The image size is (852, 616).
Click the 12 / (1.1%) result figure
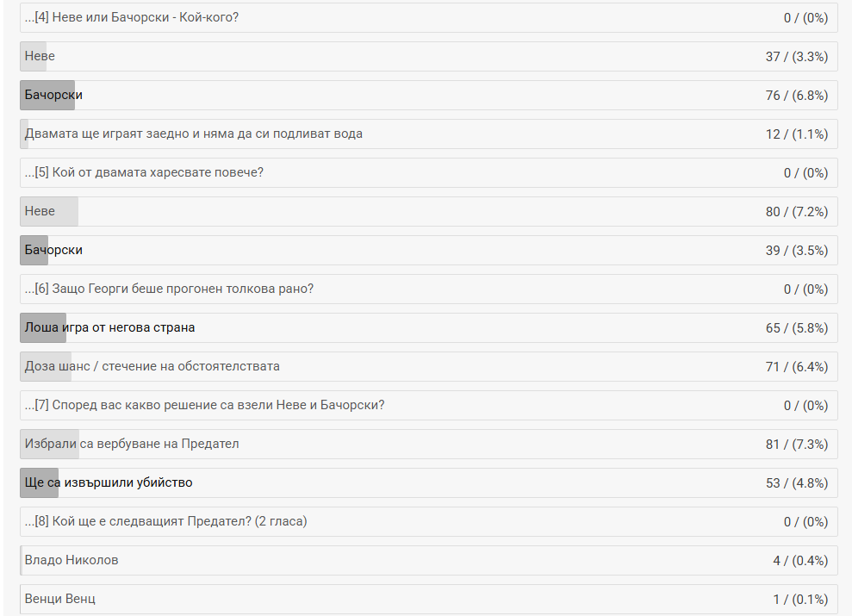point(796,134)
